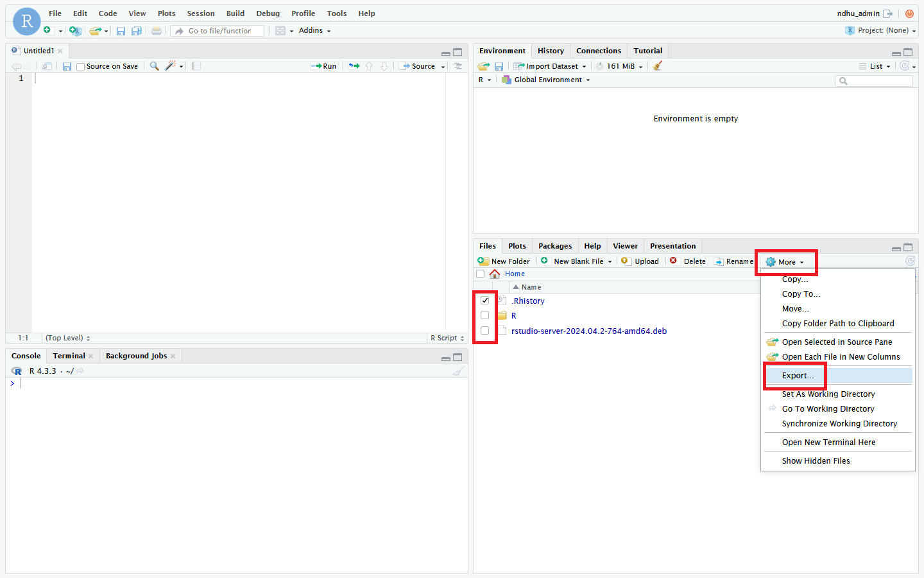Click the save document icon in editor toolbar
This screenshot has width=924, height=578.
click(x=67, y=66)
